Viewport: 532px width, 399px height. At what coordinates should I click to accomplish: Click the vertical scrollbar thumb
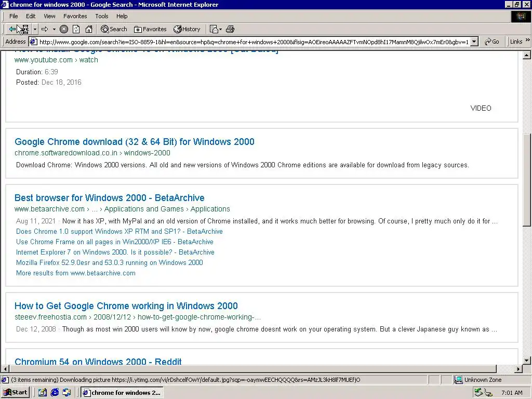[527, 180]
